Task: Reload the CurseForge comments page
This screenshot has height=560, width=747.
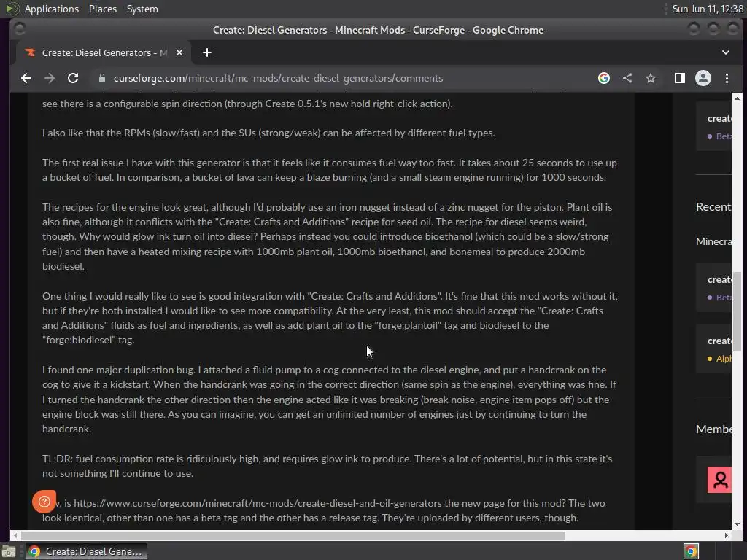Action: [73, 78]
